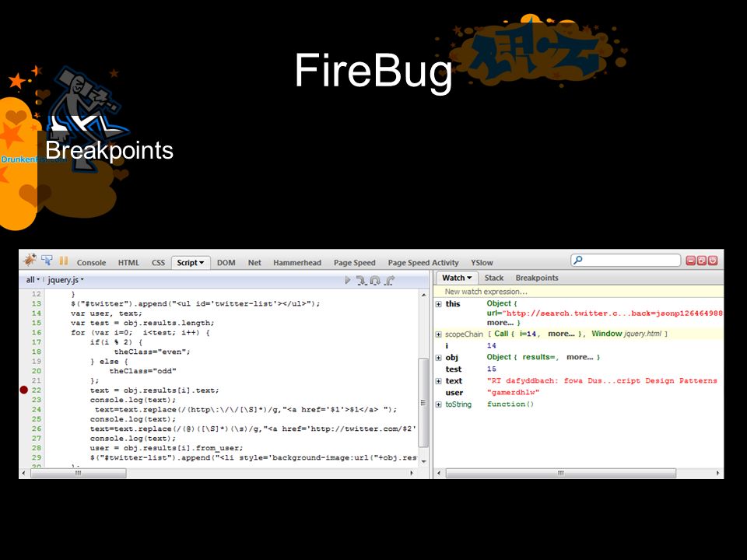Switch to the YSlow tab
747x560 pixels.
[x=482, y=262]
